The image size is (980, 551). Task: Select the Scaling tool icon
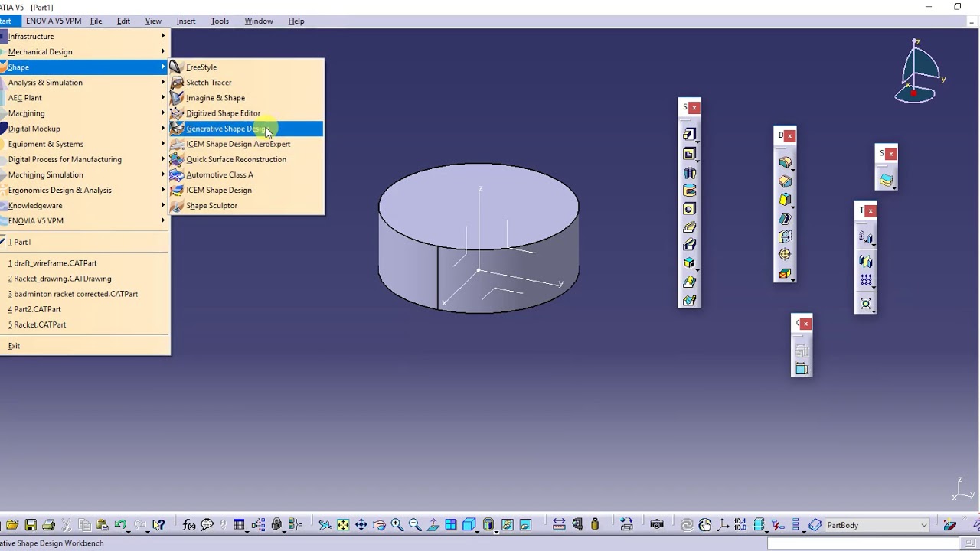pos(866,305)
